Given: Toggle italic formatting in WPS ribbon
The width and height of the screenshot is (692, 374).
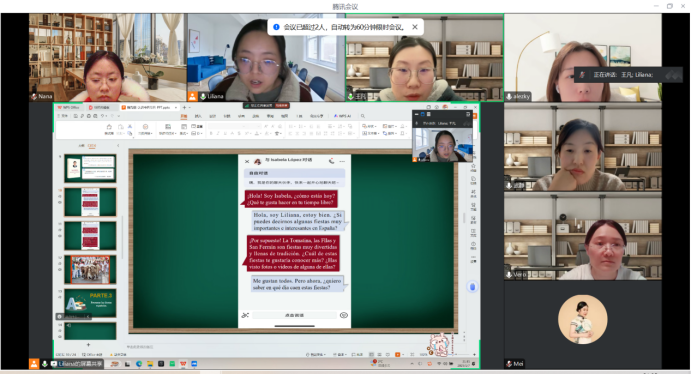Looking at the screenshot, I should [218, 133].
